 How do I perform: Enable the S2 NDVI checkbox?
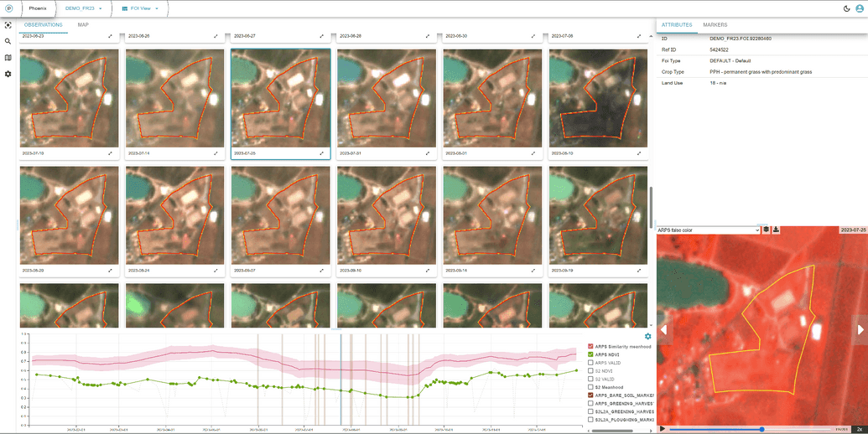tap(591, 370)
